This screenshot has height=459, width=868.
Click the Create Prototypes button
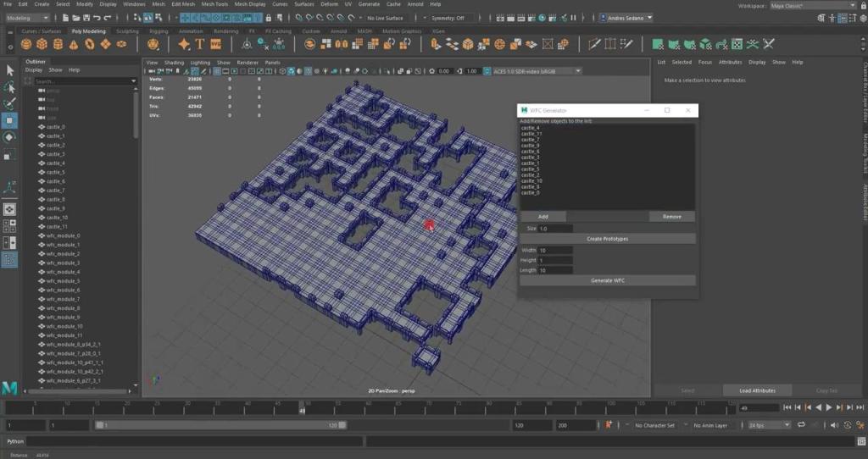tap(607, 239)
